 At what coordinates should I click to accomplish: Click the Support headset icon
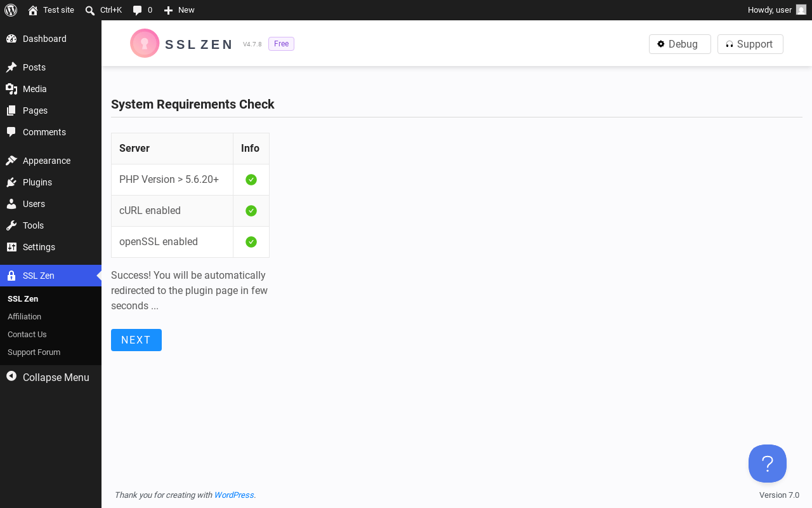[x=730, y=44]
